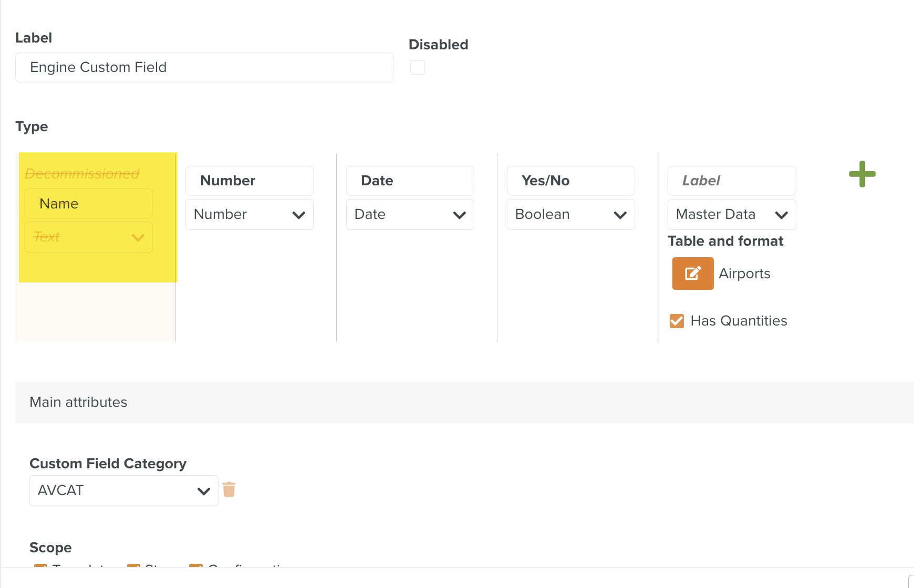
Task: Click the Label field containing Engine Custom Field
Action: [204, 68]
